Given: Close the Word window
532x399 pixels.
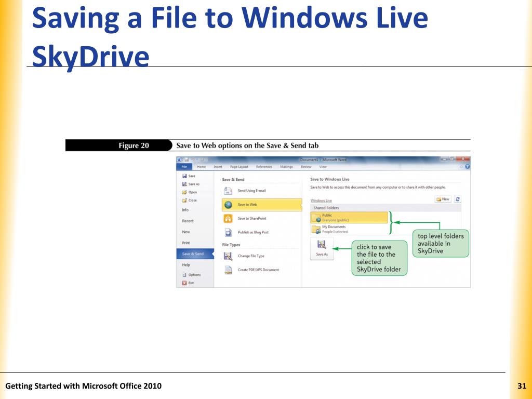Looking at the screenshot, I should (x=463, y=159).
